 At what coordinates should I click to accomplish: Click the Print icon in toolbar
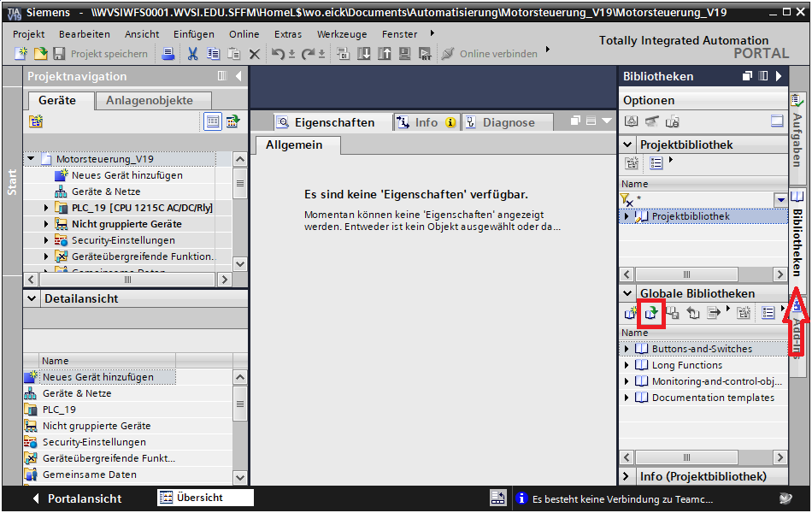(x=168, y=53)
